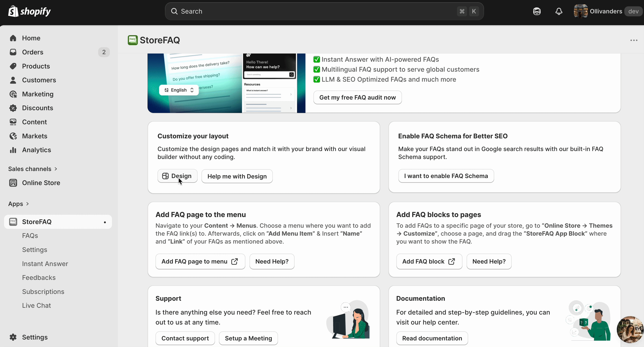
Task: Click the Discounts badge icon
Action: pos(13,108)
